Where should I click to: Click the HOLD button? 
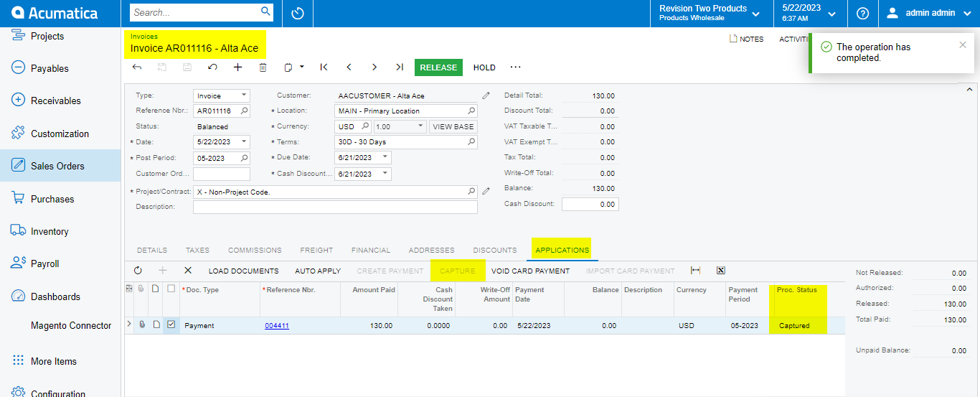coord(484,67)
